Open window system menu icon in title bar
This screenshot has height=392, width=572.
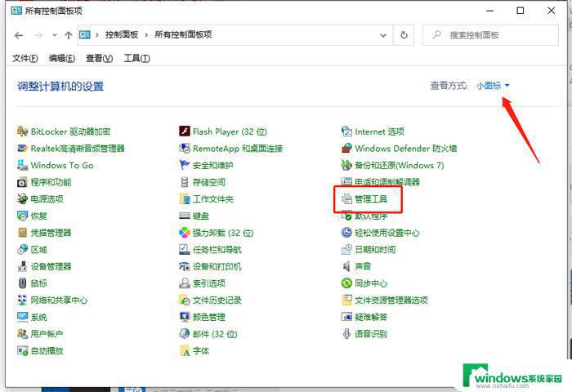click(x=16, y=11)
